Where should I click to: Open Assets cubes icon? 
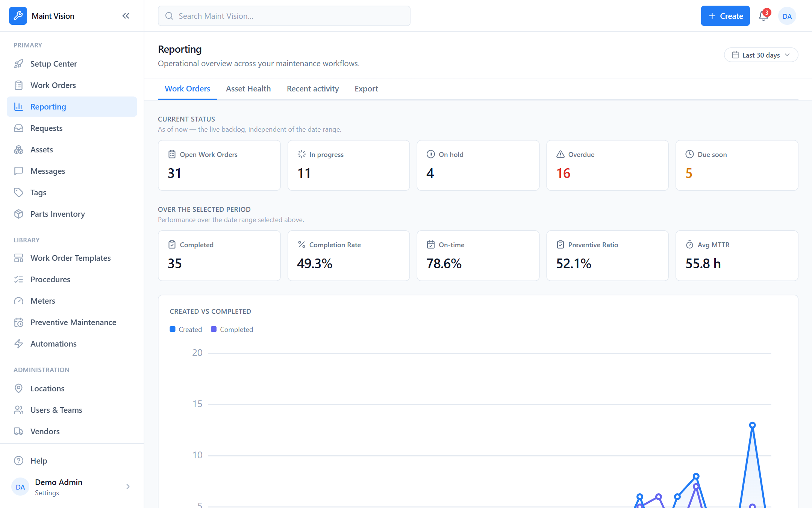tap(18, 150)
